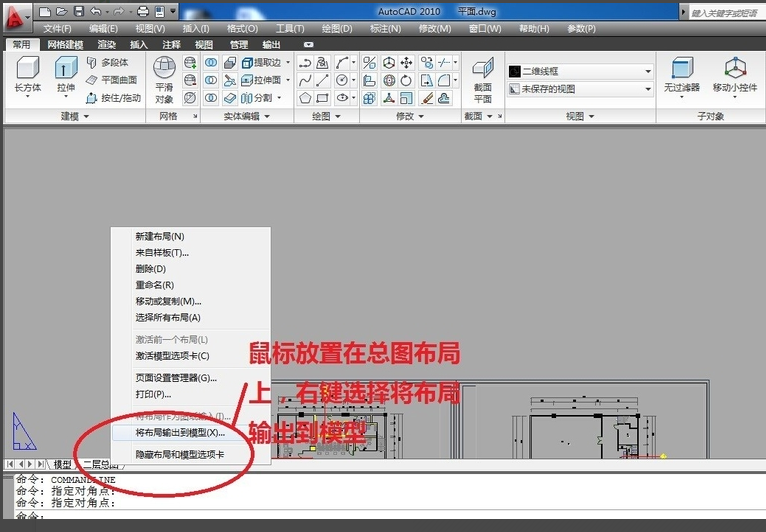Select the 拉伸 extrude tool

[x=65, y=76]
